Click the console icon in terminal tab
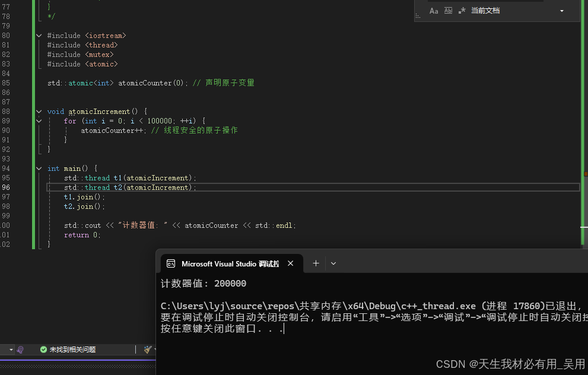The width and height of the screenshot is (588, 375). coord(171,263)
